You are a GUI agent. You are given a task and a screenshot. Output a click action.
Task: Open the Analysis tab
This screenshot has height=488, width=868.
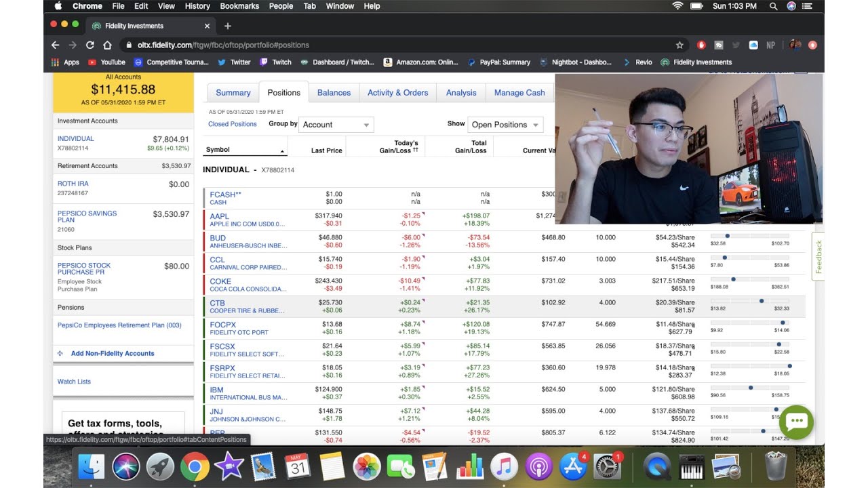(x=461, y=93)
